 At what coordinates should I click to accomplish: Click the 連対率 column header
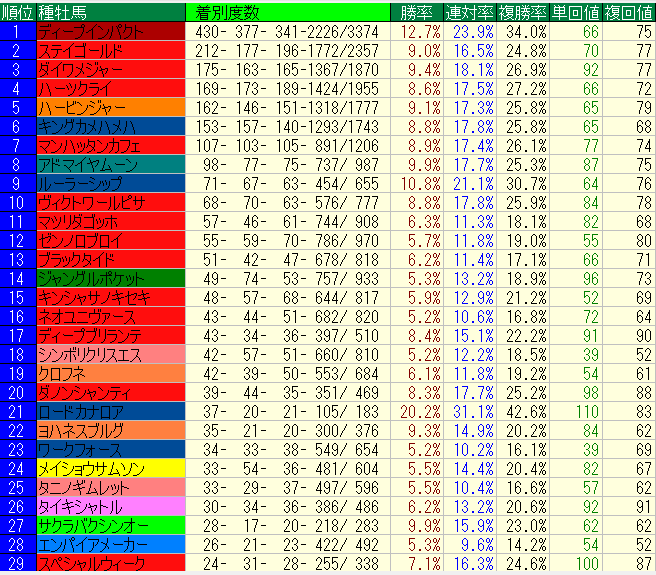tap(470, 13)
